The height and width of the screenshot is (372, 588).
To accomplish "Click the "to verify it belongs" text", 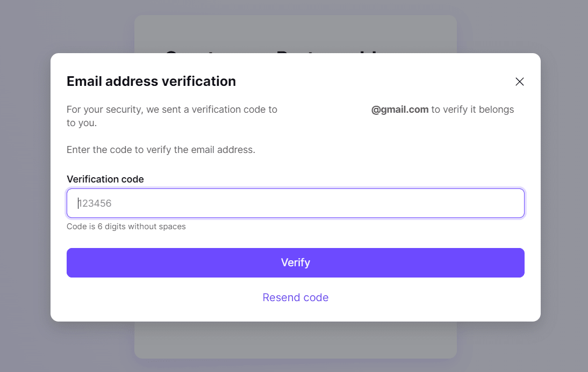I will 472,110.
